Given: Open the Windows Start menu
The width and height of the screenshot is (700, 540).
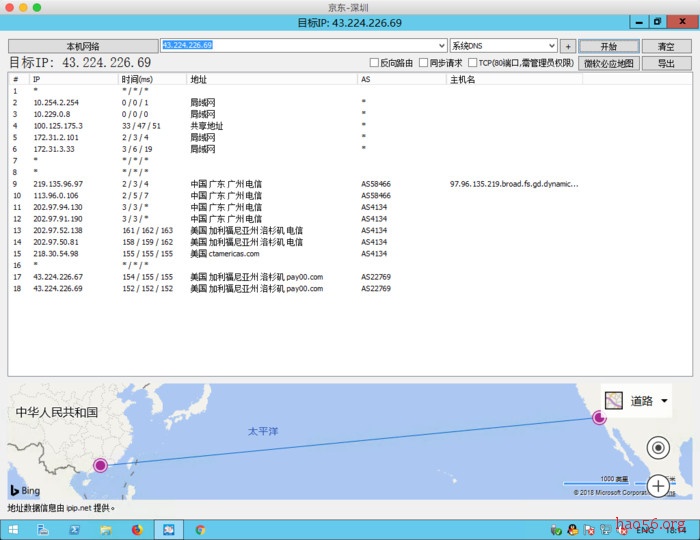Looking at the screenshot, I should point(13,530).
